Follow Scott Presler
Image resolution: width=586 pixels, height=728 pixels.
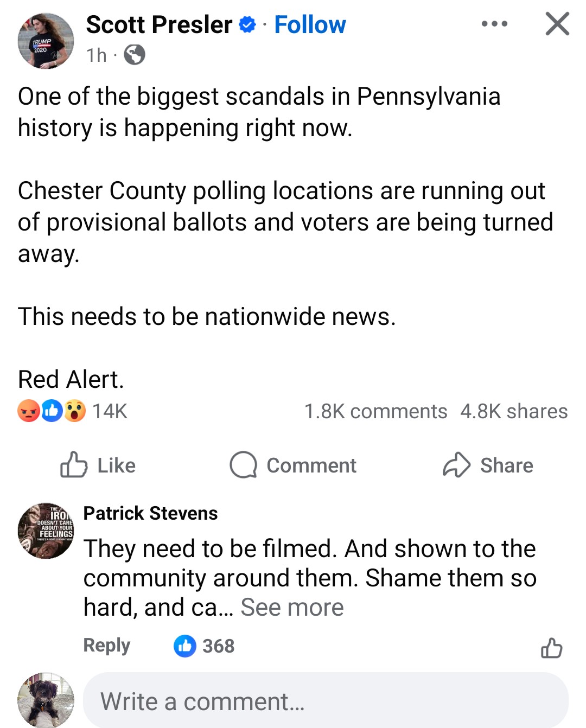pos(310,25)
